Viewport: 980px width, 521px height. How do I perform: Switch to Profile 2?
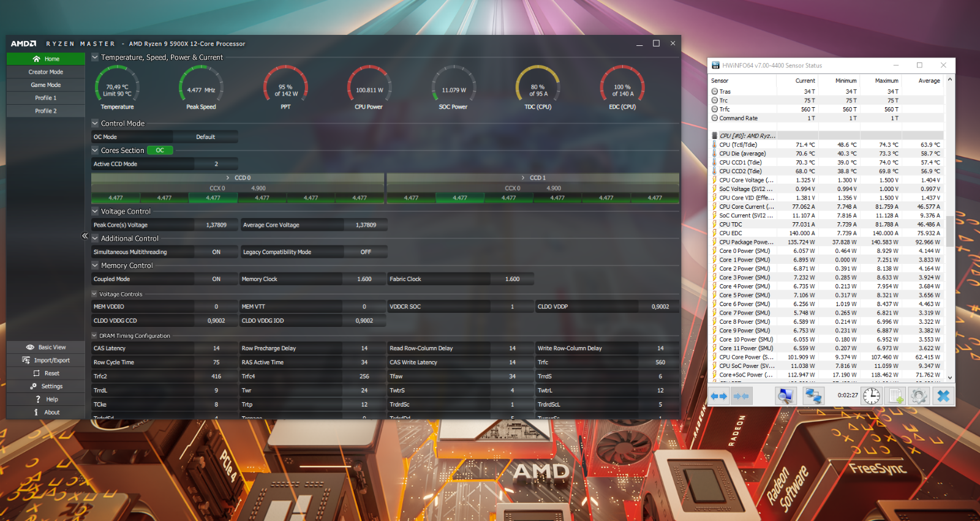(46, 111)
